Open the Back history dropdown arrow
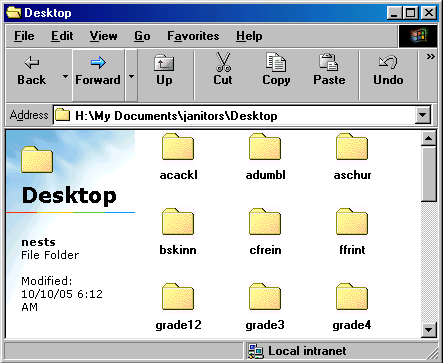This screenshot has height=363, width=443. (65, 76)
